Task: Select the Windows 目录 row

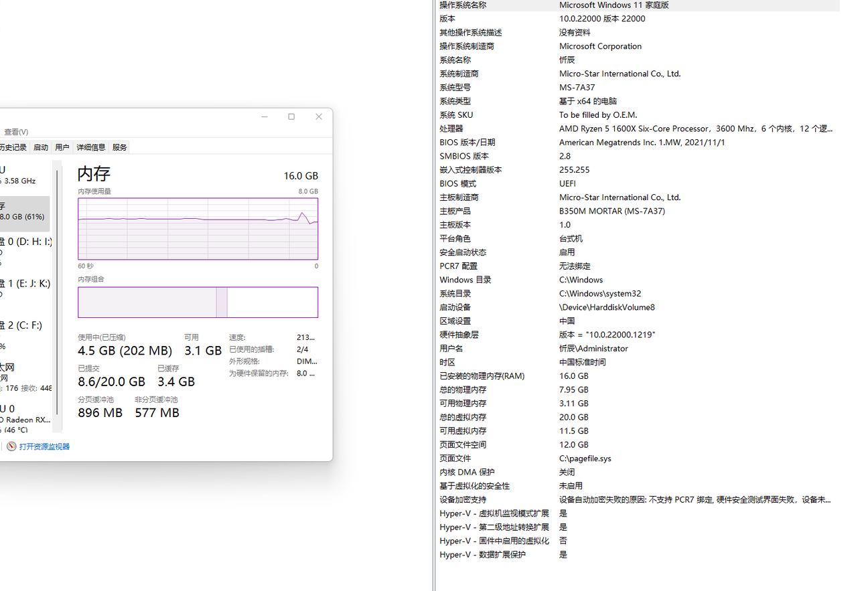Action: [x=638, y=280]
